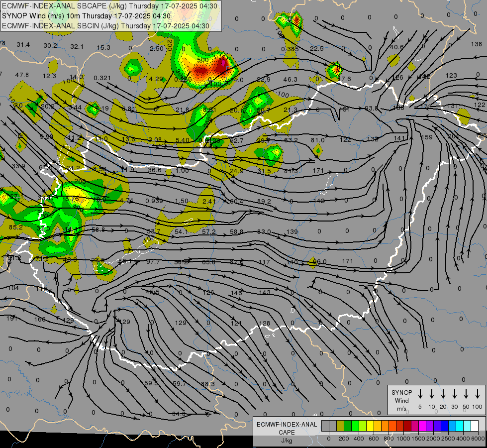
Task: Click the 'SYNOP' legend heading
Action: point(401,392)
